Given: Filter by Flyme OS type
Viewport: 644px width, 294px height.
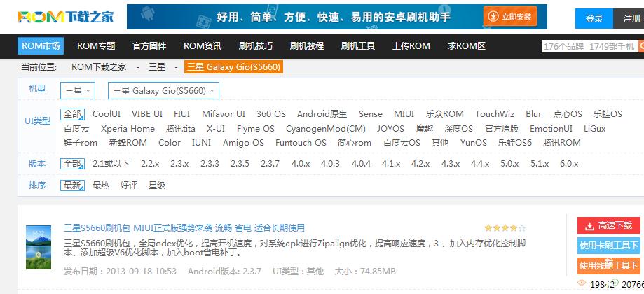Looking at the screenshot, I should pos(256,129).
